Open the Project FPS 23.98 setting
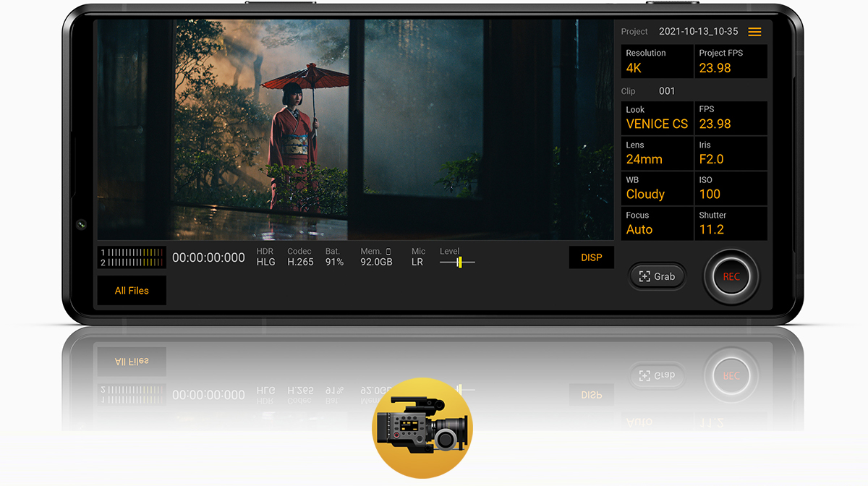Image resolution: width=868 pixels, height=486 pixels. pos(731,61)
